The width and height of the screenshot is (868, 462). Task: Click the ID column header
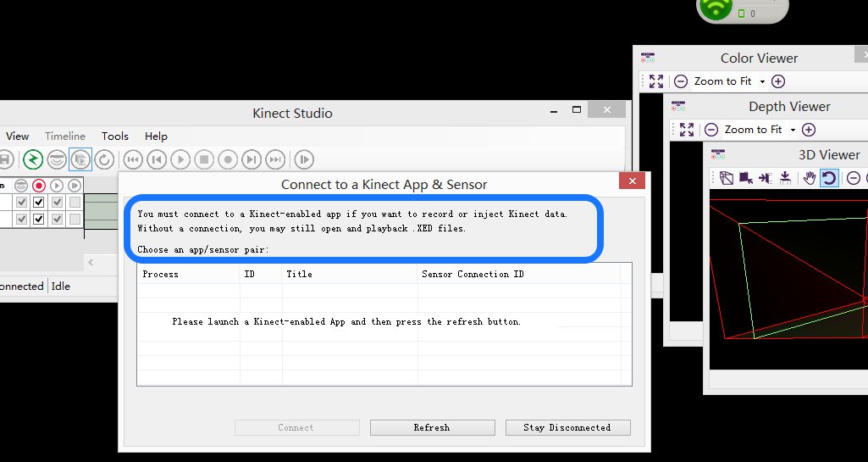pyautogui.click(x=261, y=274)
